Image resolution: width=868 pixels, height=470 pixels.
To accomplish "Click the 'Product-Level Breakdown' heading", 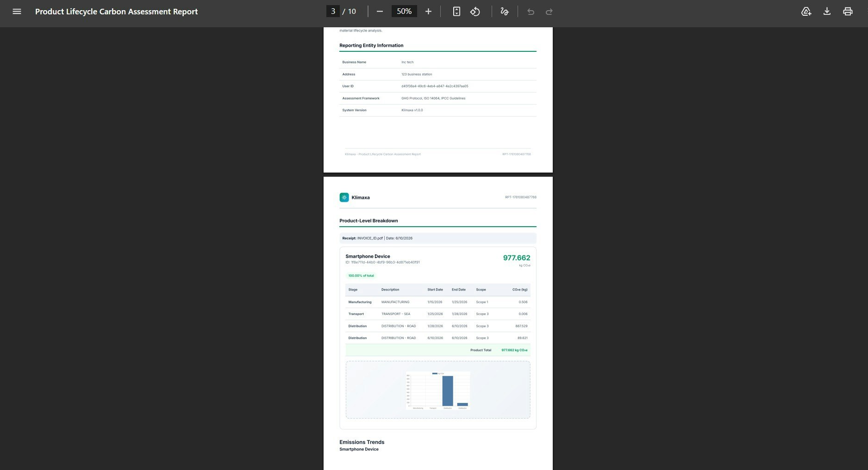I will pos(368,221).
